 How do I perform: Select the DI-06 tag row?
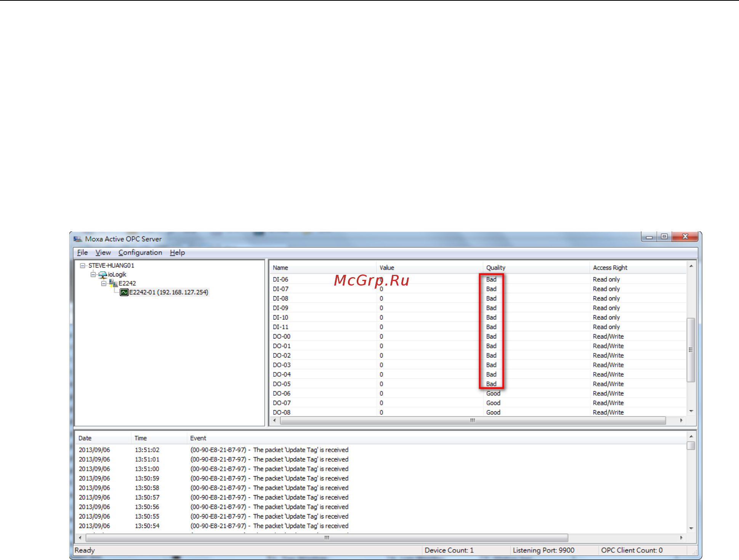[478, 279]
